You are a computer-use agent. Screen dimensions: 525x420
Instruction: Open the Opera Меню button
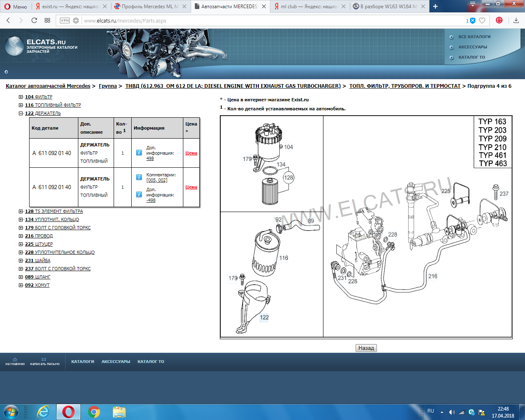pyautogui.click(x=16, y=7)
